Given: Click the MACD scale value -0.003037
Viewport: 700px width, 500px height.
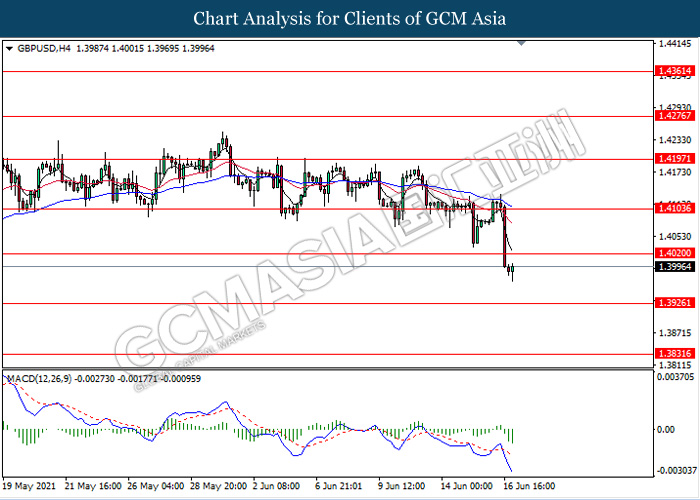Looking at the screenshot, I should (676, 471).
